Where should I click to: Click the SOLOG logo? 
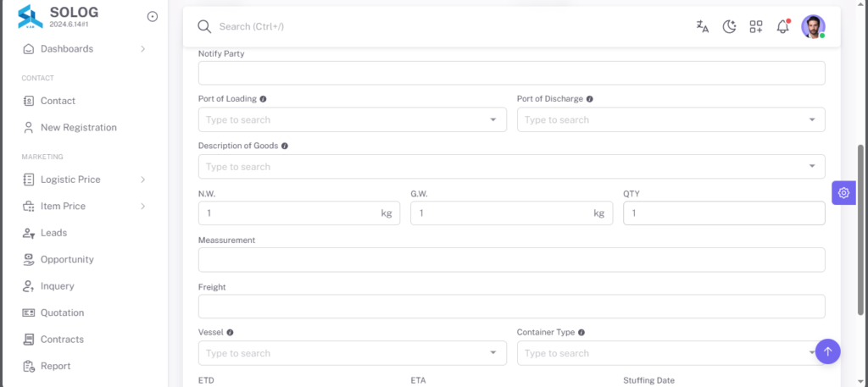pos(31,17)
